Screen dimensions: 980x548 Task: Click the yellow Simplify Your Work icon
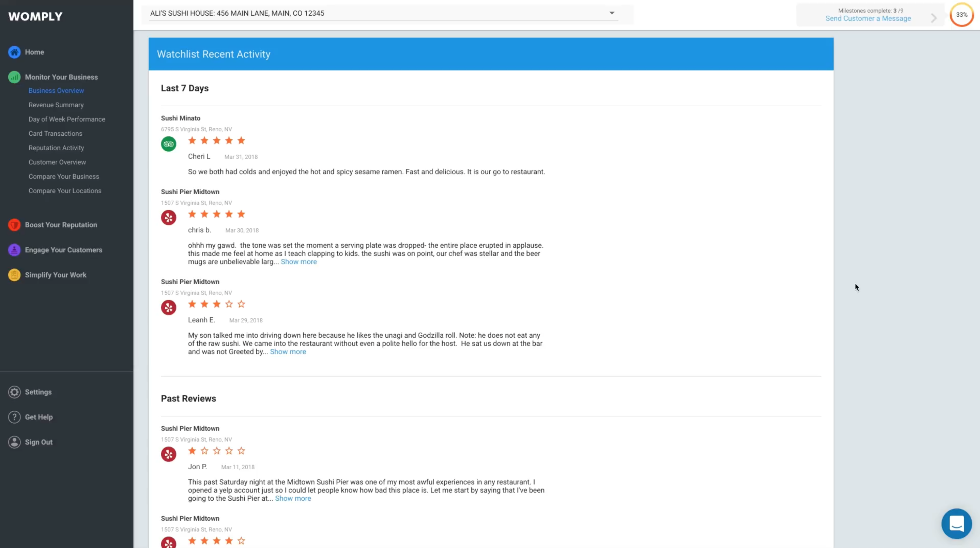14,275
